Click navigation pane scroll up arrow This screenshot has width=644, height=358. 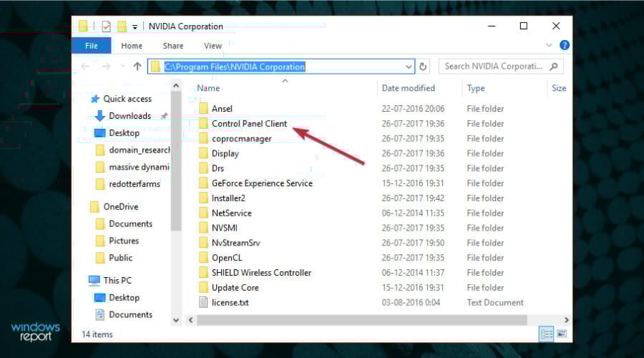(176, 85)
